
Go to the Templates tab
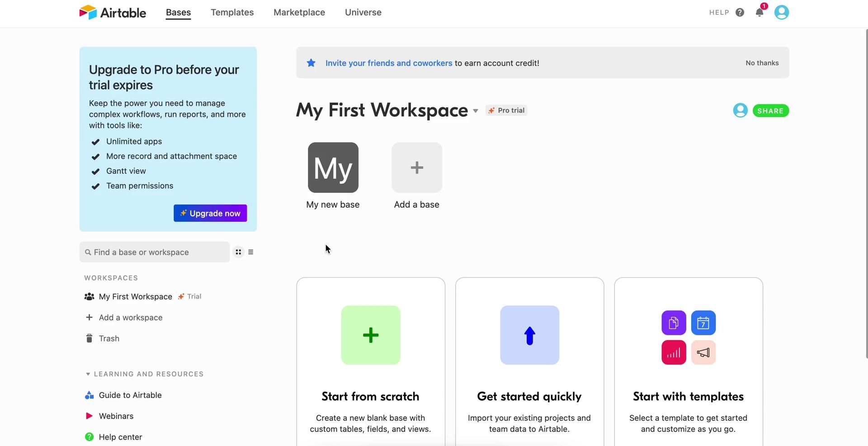[x=232, y=13]
